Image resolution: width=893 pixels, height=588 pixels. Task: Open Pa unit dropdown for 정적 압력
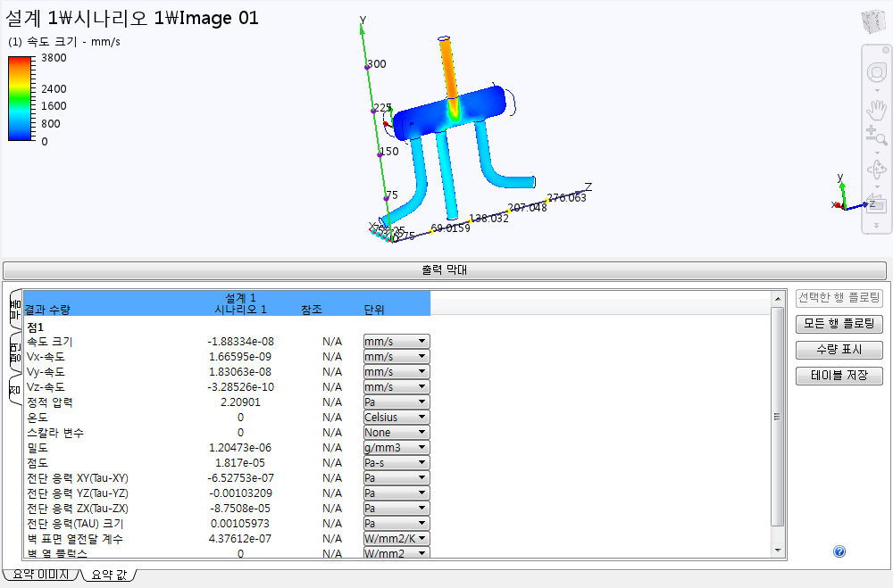click(396, 402)
